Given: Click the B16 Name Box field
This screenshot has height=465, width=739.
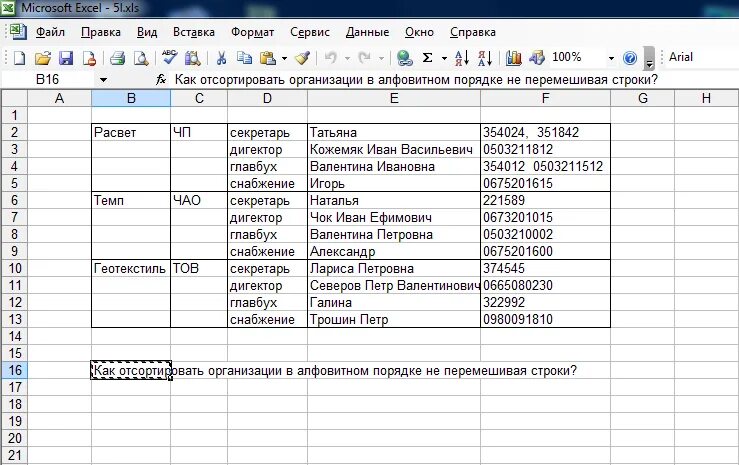Looking at the screenshot, I should coord(49,79).
